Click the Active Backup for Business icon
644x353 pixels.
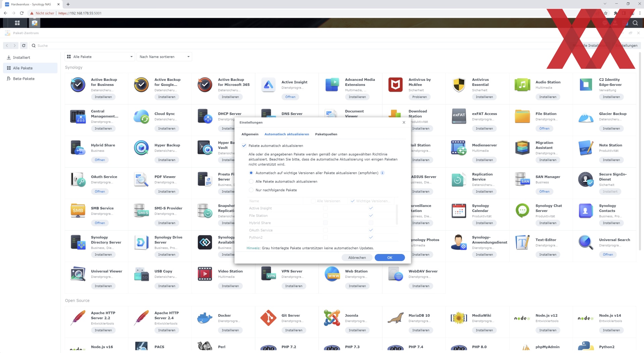click(78, 85)
